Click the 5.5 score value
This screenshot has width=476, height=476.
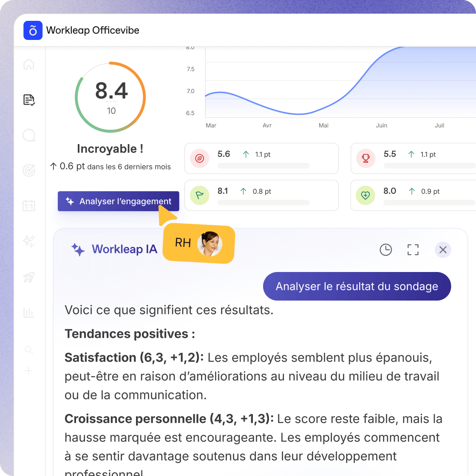390,154
